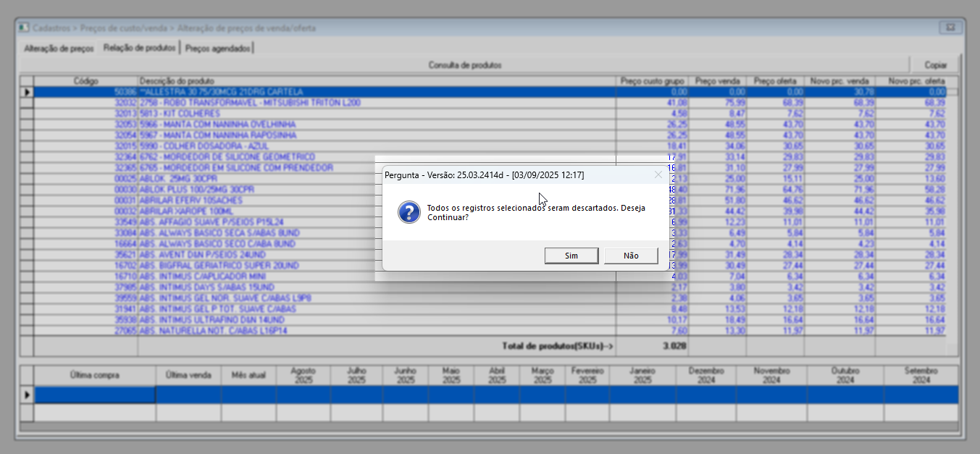Click the Março 2025 column header
Screen dimensions: 980x454
(x=543, y=375)
